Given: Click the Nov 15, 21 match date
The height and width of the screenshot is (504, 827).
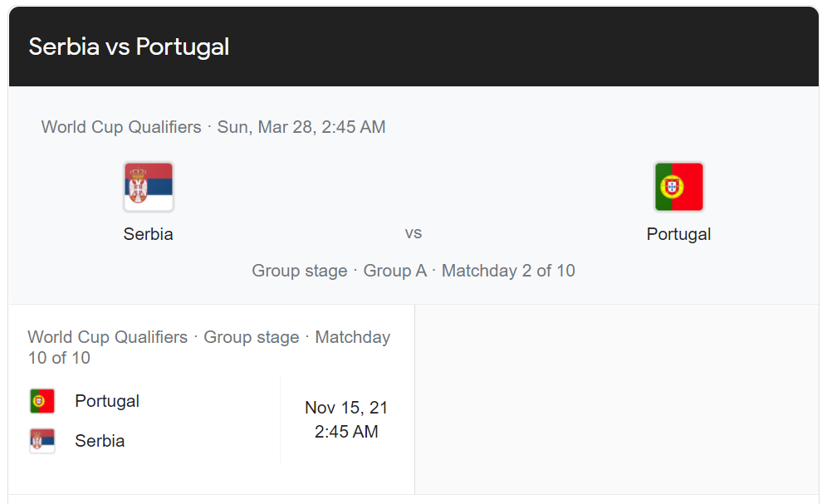Looking at the screenshot, I should coord(346,408).
